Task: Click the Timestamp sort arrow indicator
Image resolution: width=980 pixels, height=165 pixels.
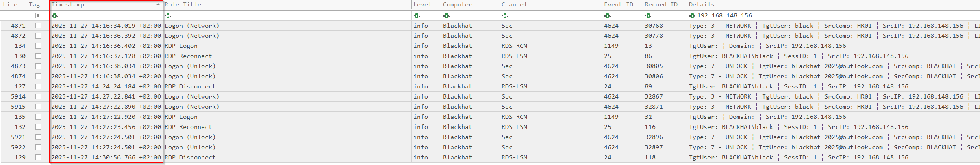Action: [158, 4]
